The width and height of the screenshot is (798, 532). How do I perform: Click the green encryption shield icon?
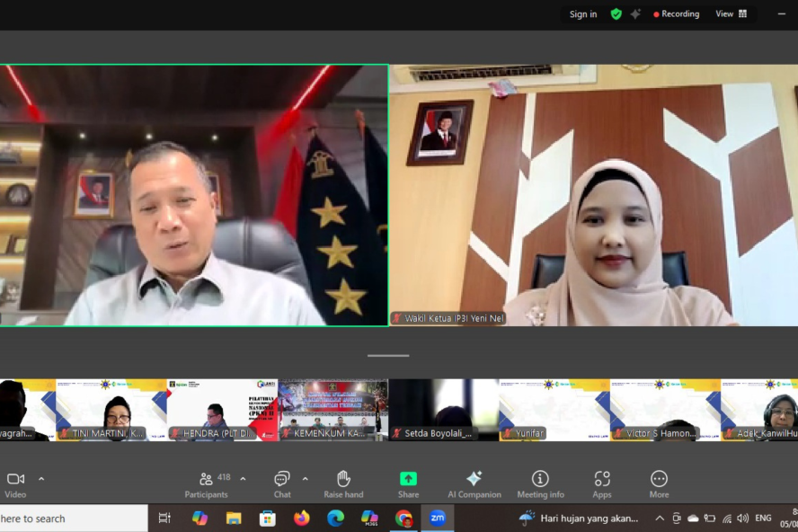(x=616, y=14)
